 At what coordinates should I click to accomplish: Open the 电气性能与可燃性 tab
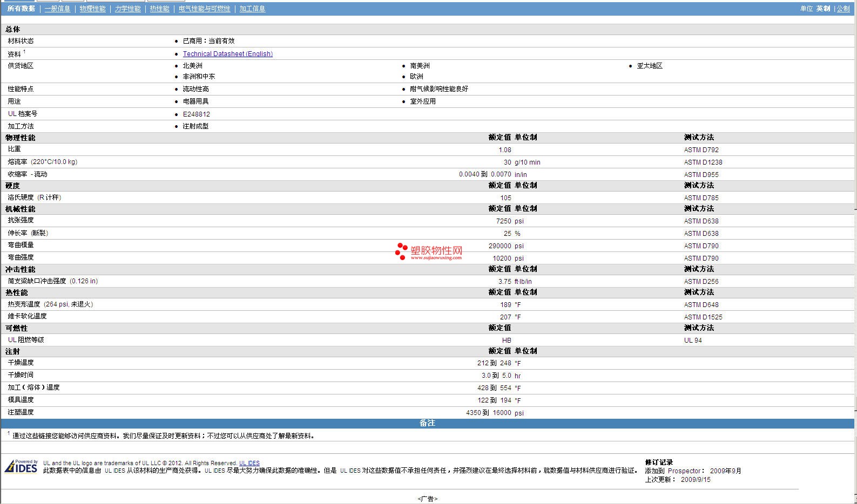tap(204, 9)
